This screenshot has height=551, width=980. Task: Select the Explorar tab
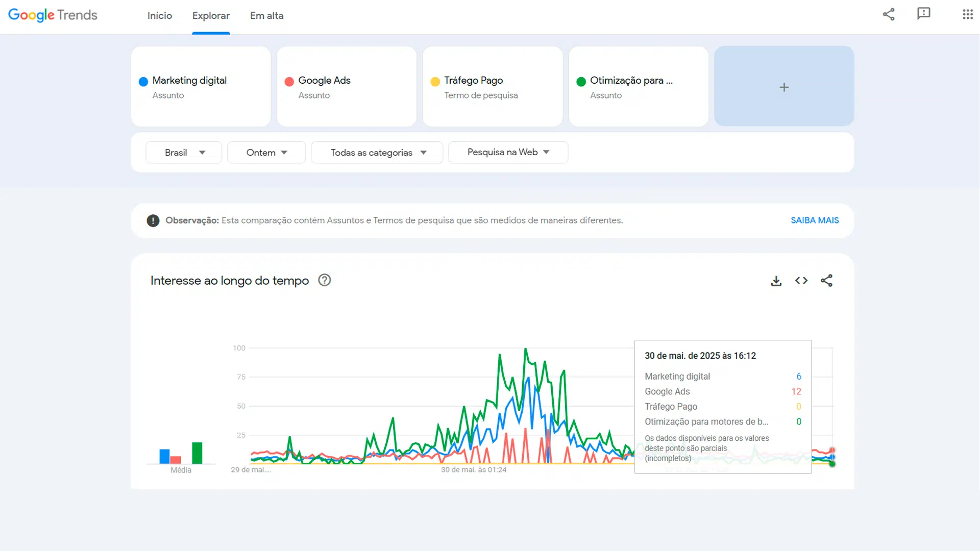coord(211,16)
